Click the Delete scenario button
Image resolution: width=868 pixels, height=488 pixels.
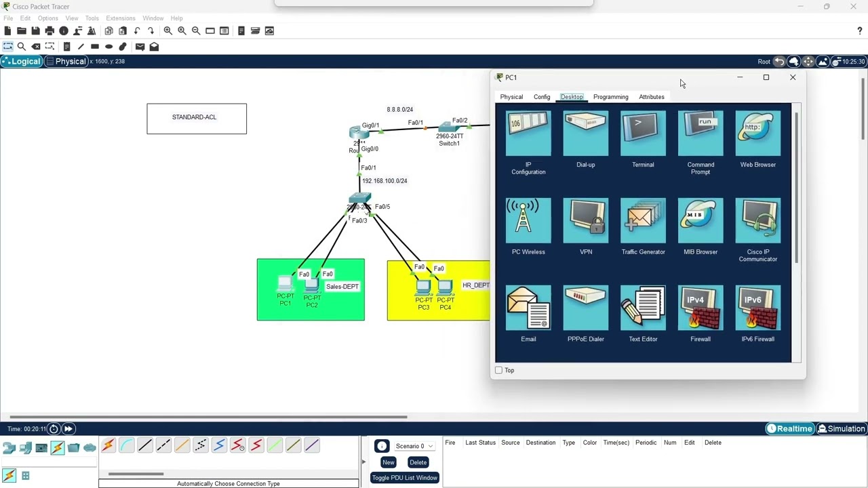[x=418, y=462]
